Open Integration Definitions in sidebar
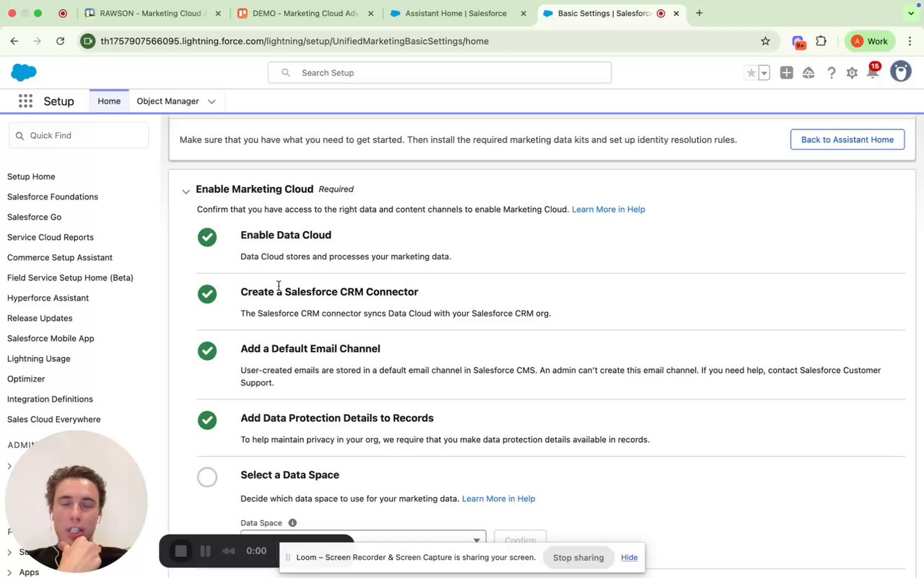Viewport: 924px width, 578px height. [x=50, y=399]
